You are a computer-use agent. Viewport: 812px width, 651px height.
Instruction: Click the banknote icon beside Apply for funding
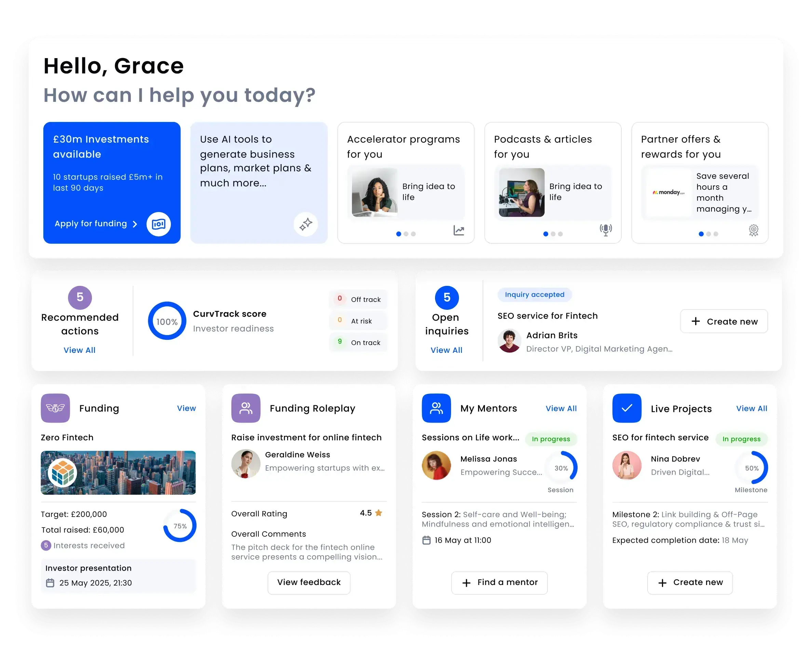pos(159,224)
